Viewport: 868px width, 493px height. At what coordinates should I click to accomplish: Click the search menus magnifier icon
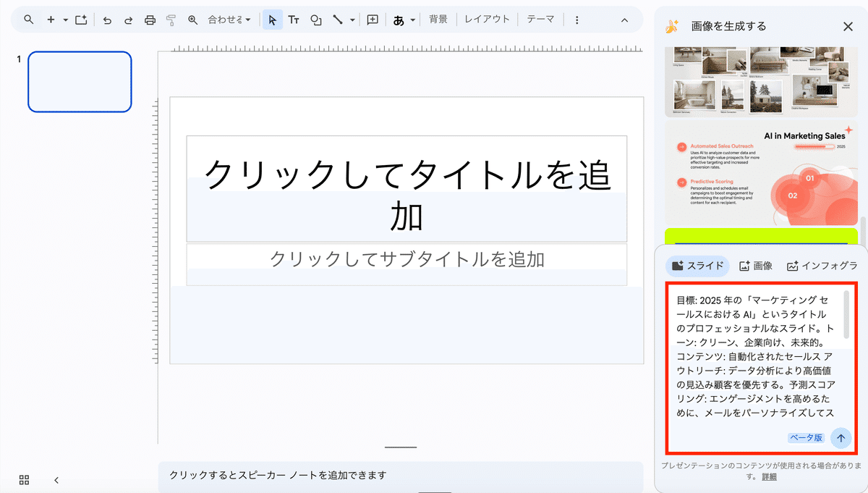click(29, 20)
